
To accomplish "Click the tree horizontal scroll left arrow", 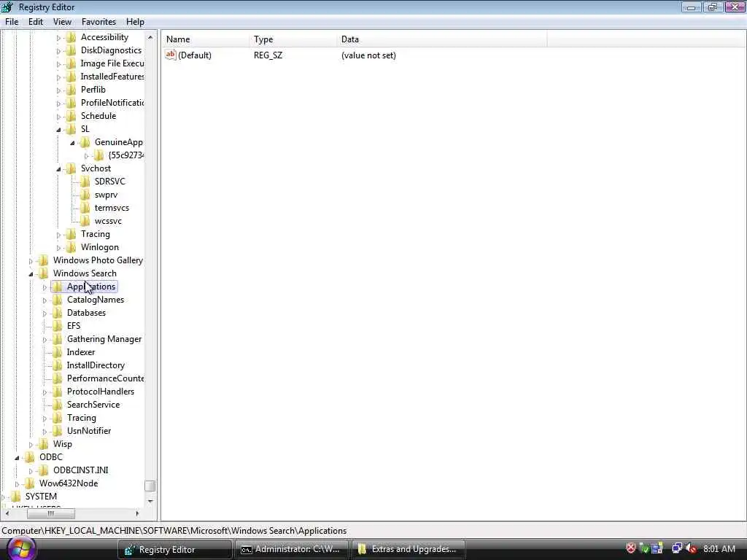I will tap(7, 513).
